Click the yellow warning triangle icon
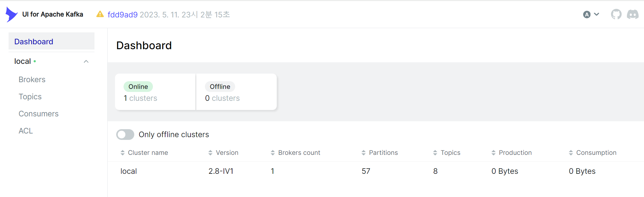The image size is (644, 197). point(100,14)
